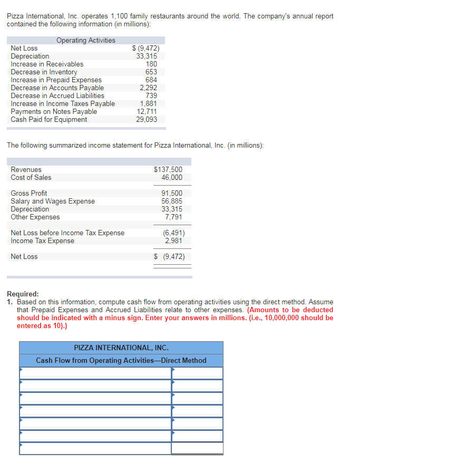Click the 739 accrued liabilities value
Image resolution: width=476 pixels, height=462 pixels.
click(151, 95)
